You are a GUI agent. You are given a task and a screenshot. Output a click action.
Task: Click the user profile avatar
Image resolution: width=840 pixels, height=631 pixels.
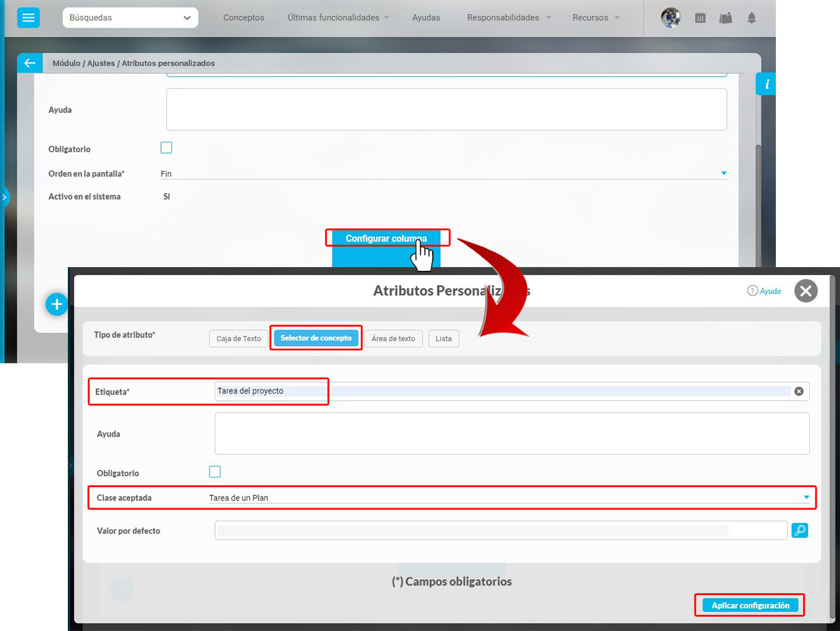coord(670,18)
